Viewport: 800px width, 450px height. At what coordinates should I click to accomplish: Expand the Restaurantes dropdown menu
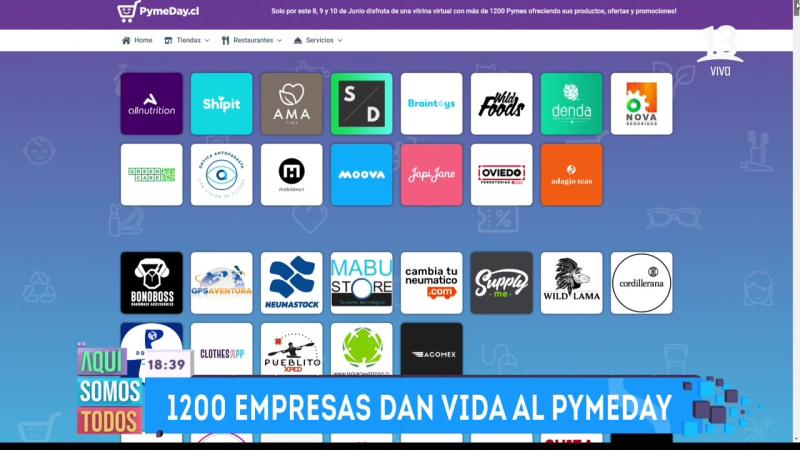click(x=253, y=40)
